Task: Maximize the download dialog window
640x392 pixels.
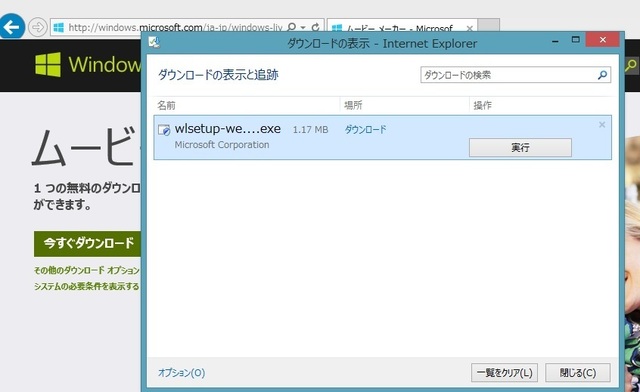Action: pos(576,40)
